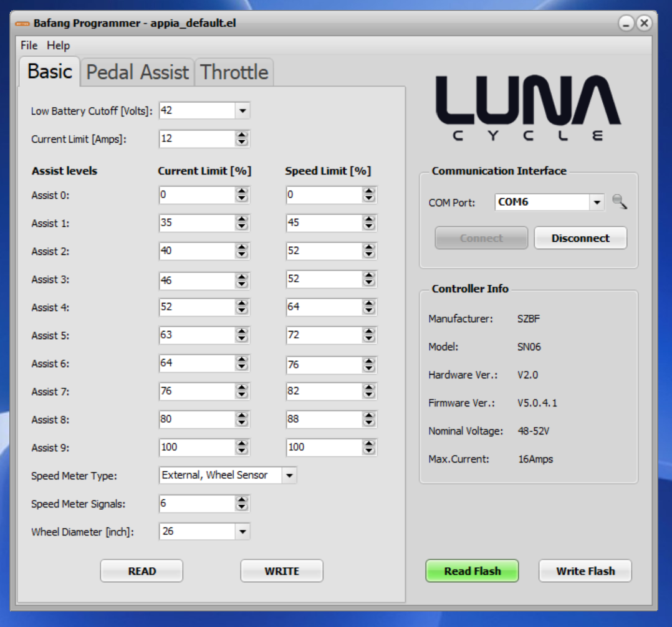Click the Assist 6 speed limit stepper
This screenshot has width=672, height=627.
[369, 365]
